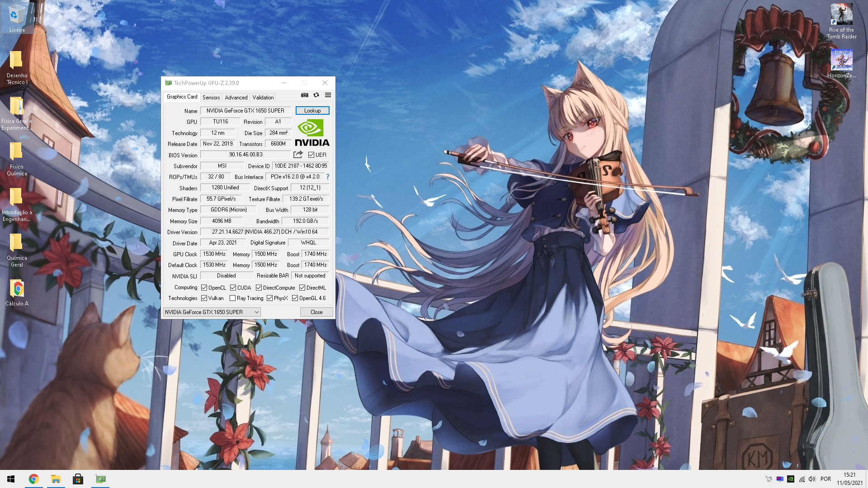Click the GPU-Z taskbar icon
The width and height of the screenshot is (868, 488).
(x=100, y=479)
